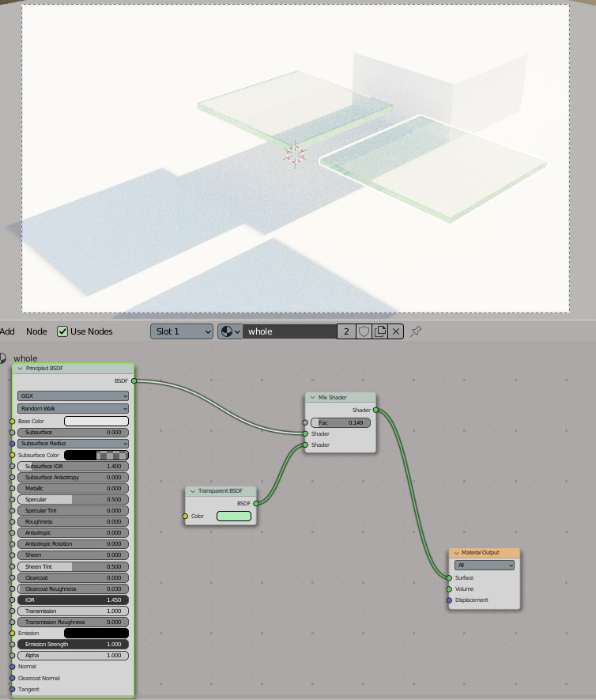The image size is (596, 700).
Task: Open the GGX distribution dropdown
Action: pos(74,395)
